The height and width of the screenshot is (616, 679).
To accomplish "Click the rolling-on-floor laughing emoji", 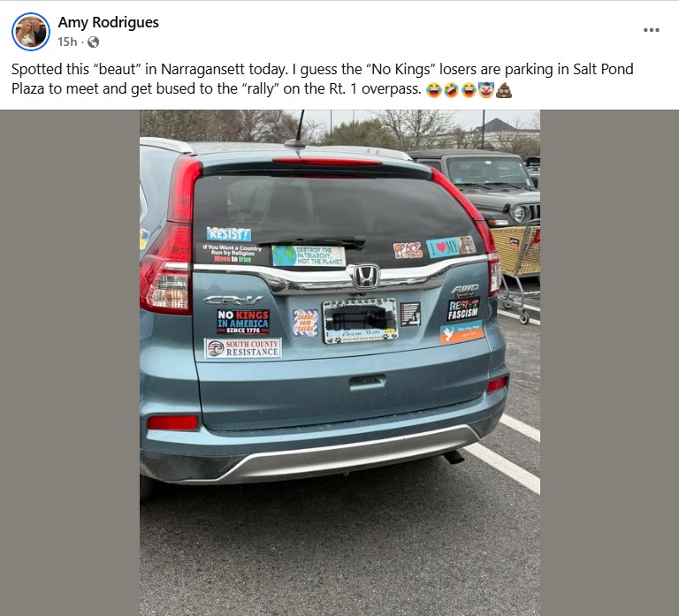I will click(x=451, y=90).
